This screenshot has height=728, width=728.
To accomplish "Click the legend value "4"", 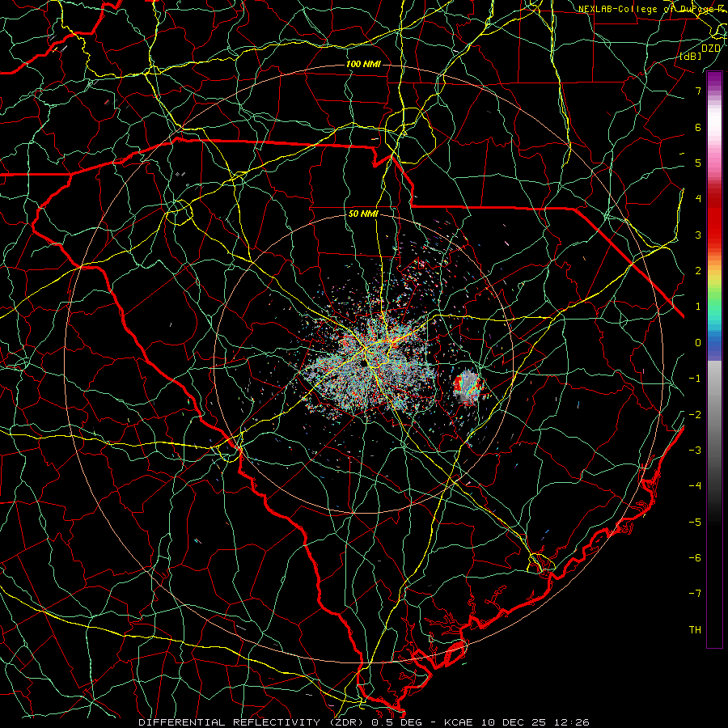I will (698, 199).
